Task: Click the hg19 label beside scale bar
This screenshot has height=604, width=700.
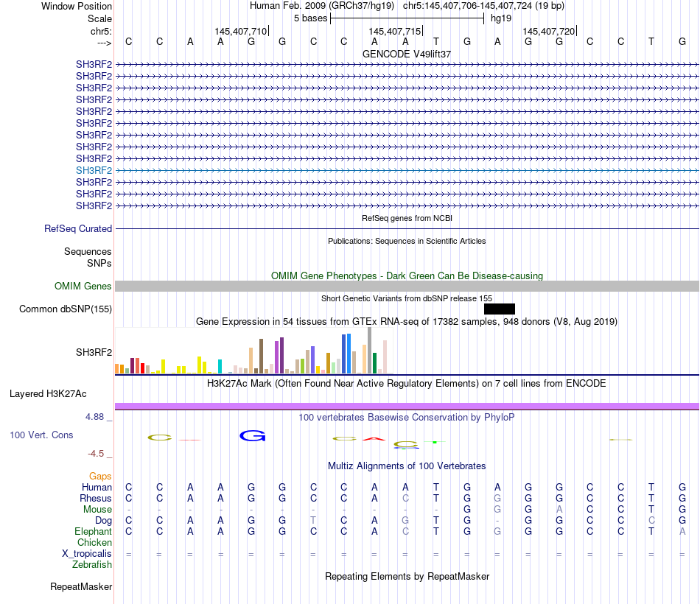Action: click(501, 18)
